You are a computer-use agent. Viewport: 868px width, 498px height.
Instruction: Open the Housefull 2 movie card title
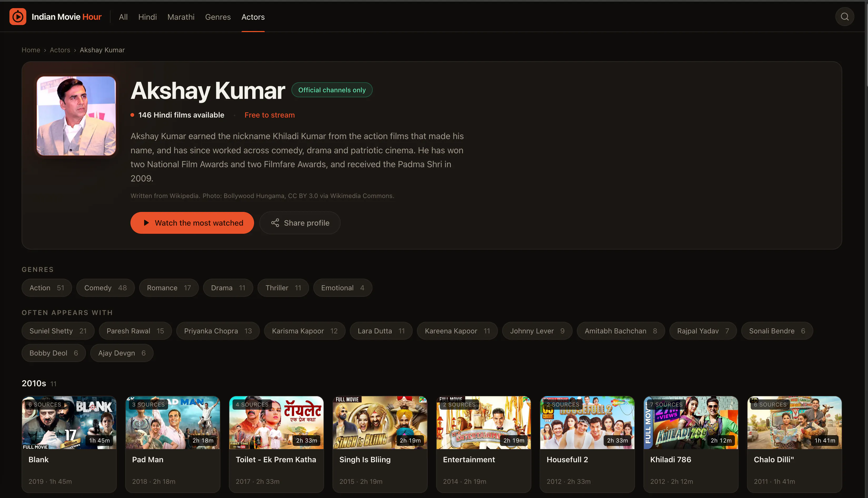pos(567,460)
